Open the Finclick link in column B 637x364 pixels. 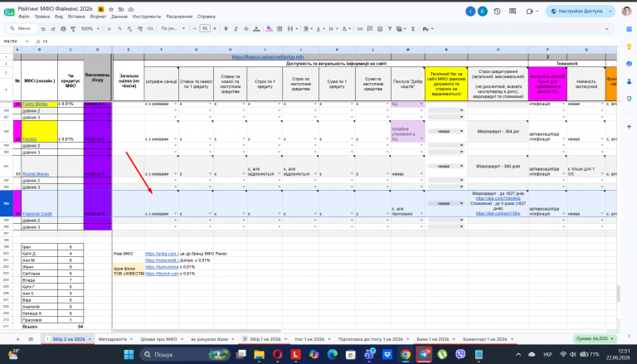coord(29,139)
